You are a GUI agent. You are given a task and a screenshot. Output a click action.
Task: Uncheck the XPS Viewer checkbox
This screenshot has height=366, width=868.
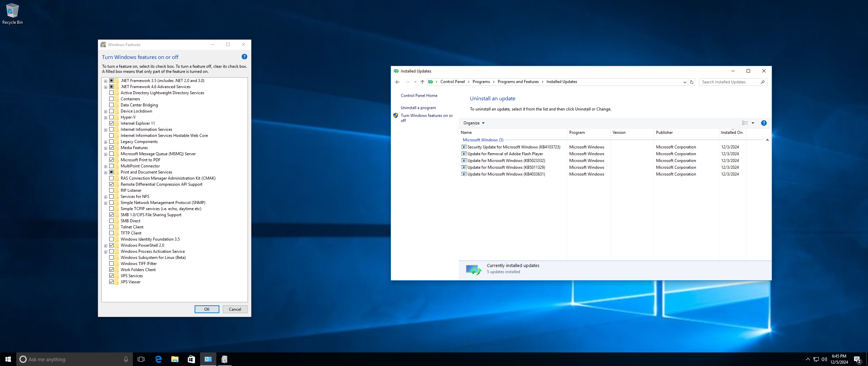pyautogui.click(x=111, y=282)
